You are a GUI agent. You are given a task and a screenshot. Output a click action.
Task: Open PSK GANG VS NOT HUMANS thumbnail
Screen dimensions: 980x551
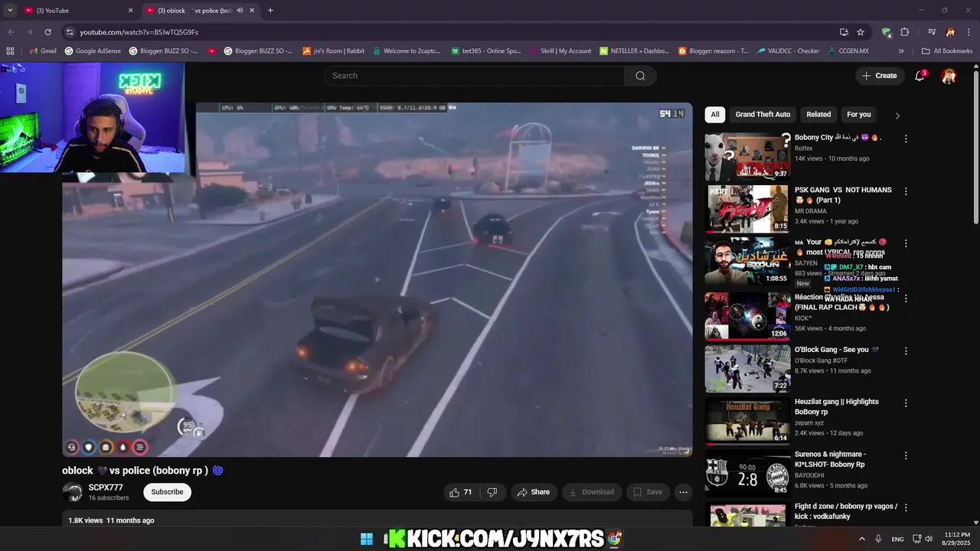point(746,209)
